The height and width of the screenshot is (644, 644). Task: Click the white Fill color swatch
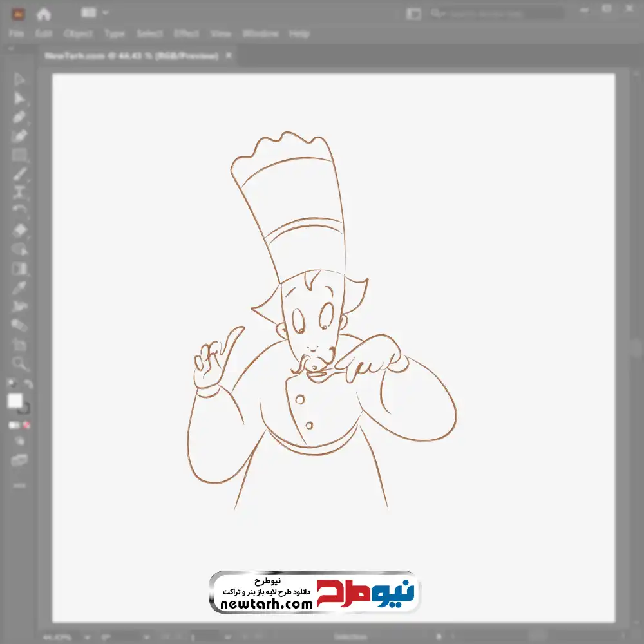tap(15, 401)
